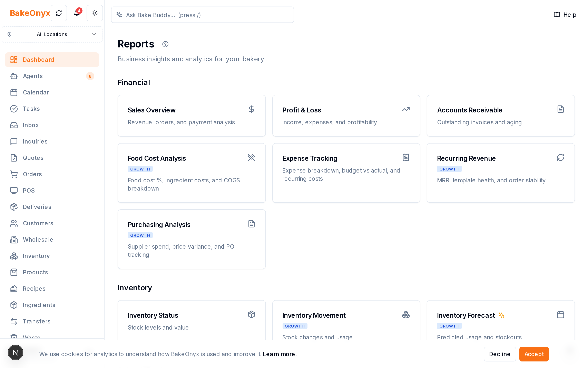Open the Help link
588x368 pixels.
(565, 15)
